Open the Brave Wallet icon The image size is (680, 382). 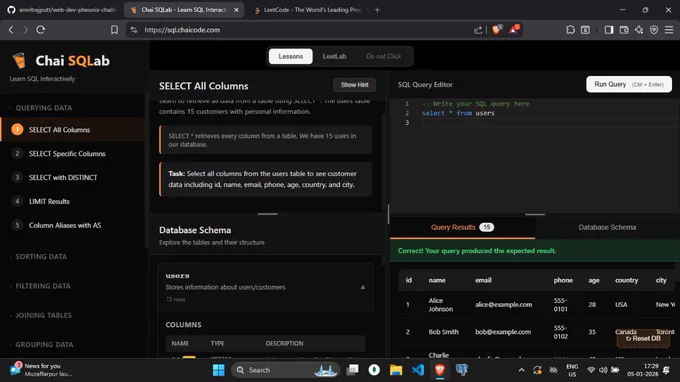[x=624, y=29]
